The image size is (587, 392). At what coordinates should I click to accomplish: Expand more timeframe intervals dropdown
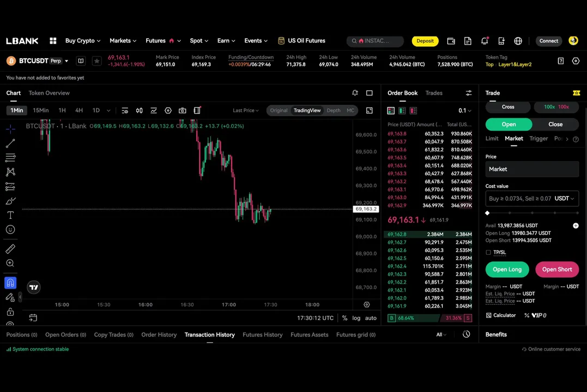(108, 111)
